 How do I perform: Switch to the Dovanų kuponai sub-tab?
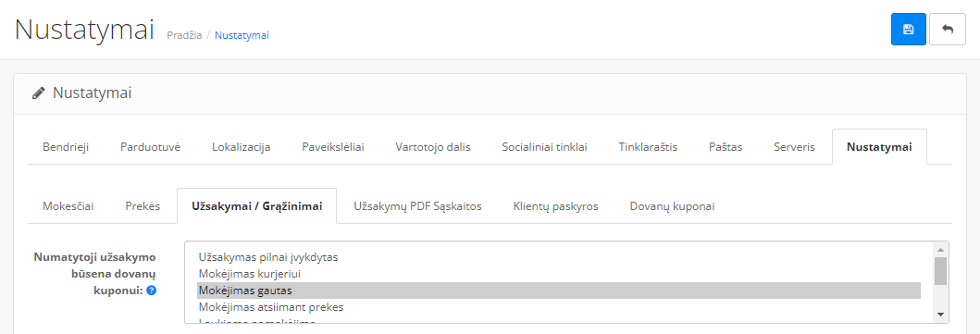pyautogui.click(x=672, y=206)
